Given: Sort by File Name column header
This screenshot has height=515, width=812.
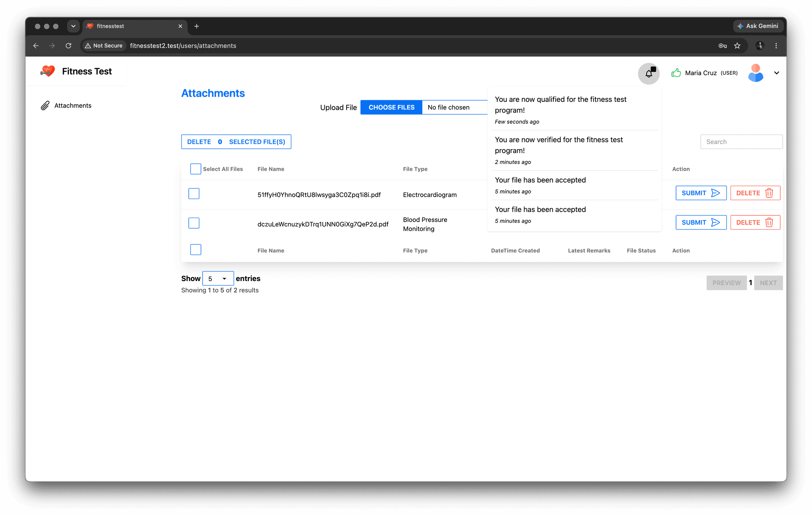Looking at the screenshot, I should click(x=271, y=169).
